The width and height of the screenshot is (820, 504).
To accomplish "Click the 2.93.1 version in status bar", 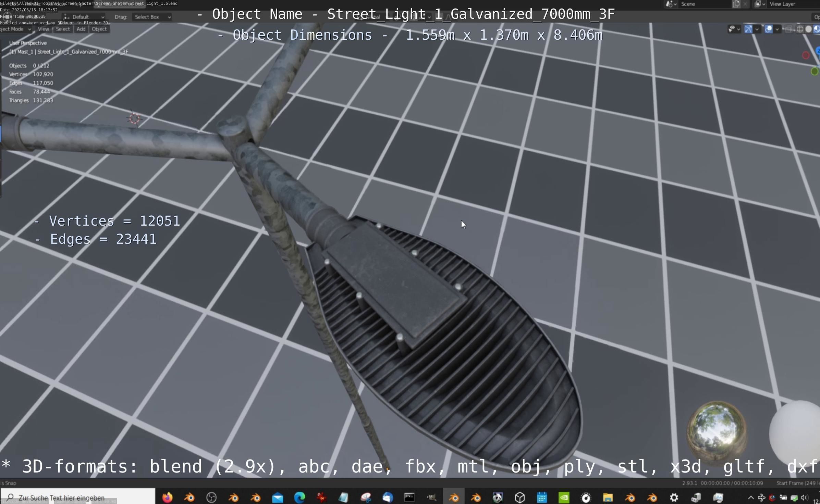I will 689,483.
